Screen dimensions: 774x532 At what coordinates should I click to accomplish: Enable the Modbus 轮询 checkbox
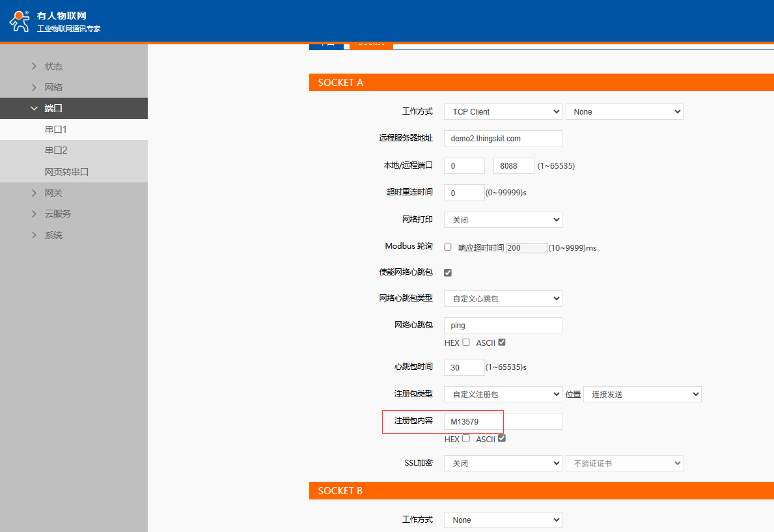(x=448, y=247)
